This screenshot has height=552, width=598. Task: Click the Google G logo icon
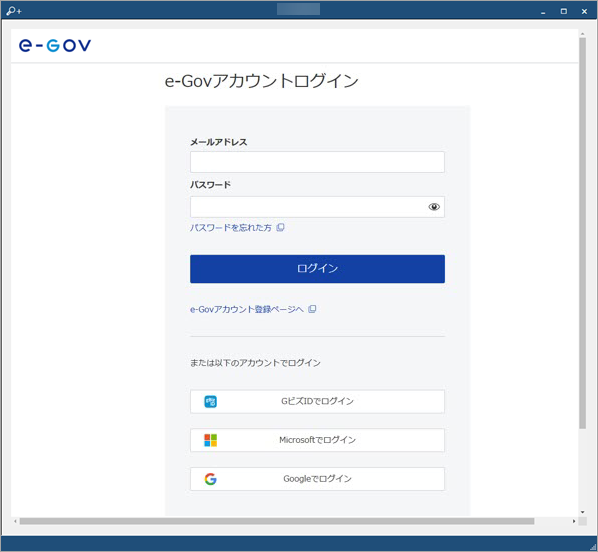[211, 479]
